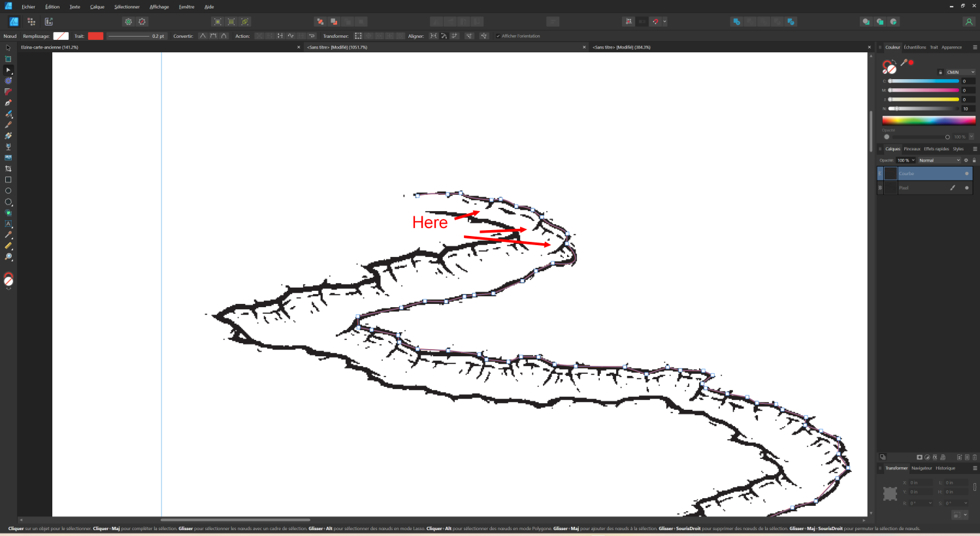Select the Pen tool

click(8, 103)
